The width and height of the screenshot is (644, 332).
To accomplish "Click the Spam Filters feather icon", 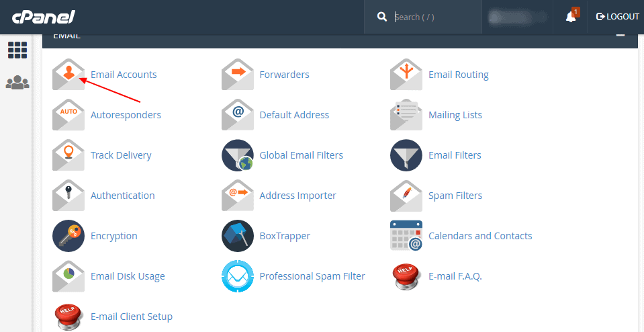I will [406, 195].
